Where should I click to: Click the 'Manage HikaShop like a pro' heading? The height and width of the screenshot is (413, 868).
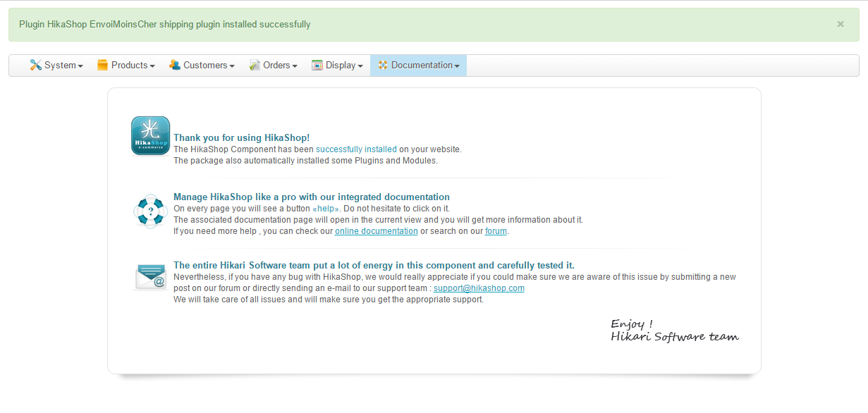tap(312, 197)
